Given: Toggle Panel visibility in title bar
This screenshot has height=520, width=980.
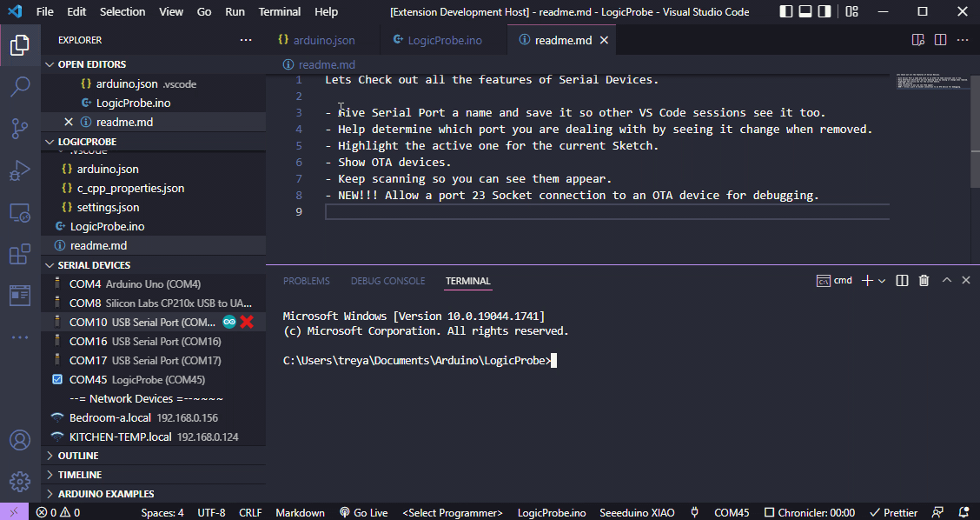Looking at the screenshot, I should (x=805, y=11).
